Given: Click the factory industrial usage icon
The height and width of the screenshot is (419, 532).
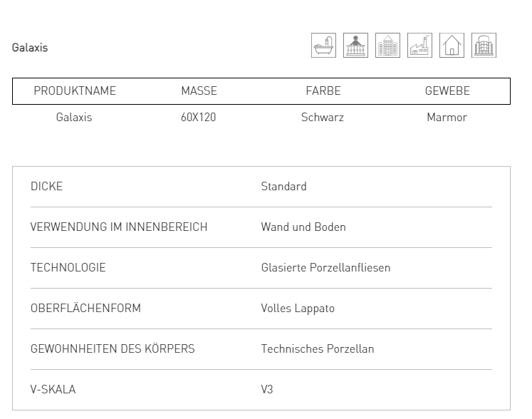Looking at the screenshot, I should [x=419, y=45].
